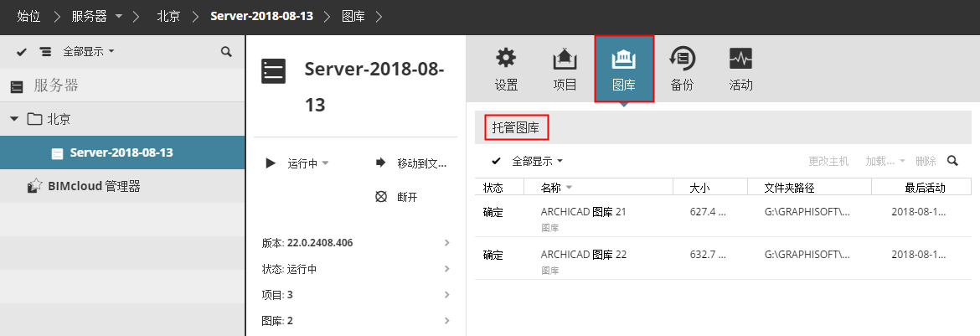Click the 确定 status of ARCHICAD 图库 21
This screenshot has width=980, height=336.
(493, 212)
